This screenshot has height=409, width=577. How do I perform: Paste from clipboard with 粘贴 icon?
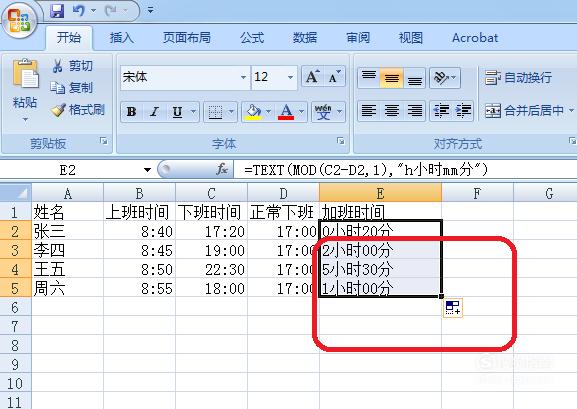coord(25,74)
